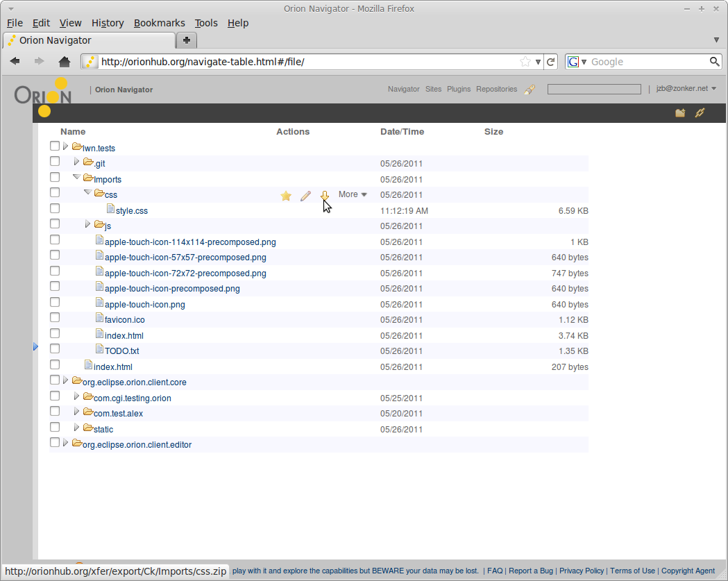The width and height of the screenshot is (728, 581).
Task: Expand the js folder triangle
Action: pos(87,224)
